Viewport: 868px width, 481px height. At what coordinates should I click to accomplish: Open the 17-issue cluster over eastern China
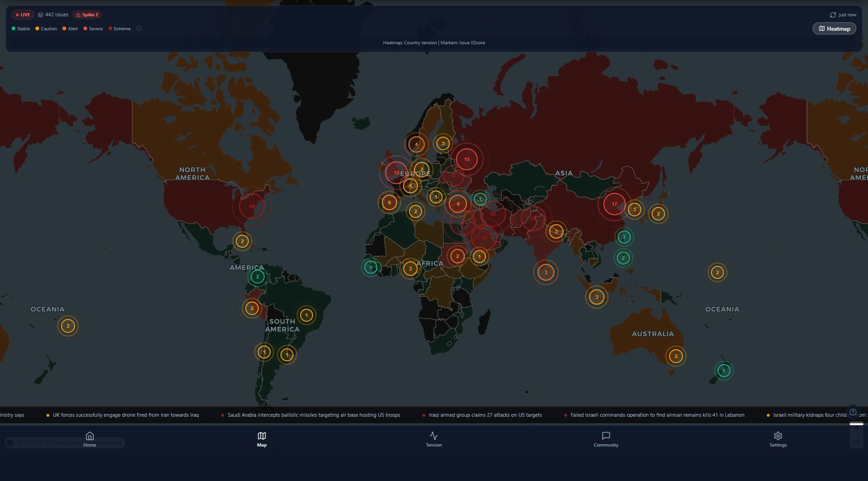[615, 204]
